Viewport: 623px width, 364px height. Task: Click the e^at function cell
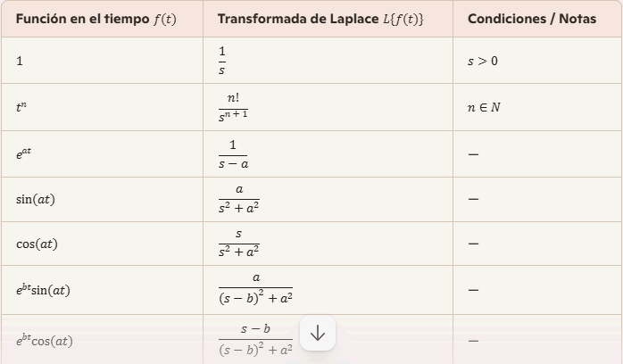coord(102,154)
